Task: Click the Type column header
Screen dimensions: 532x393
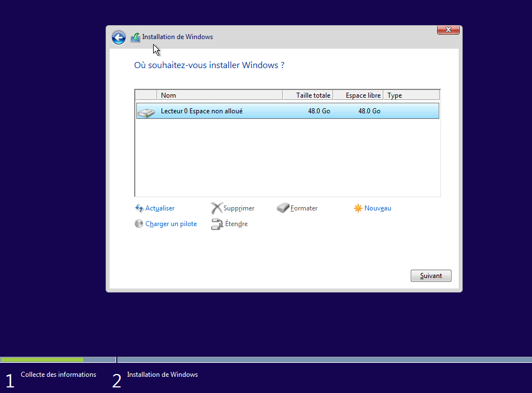Action: [x=411, y=95]
